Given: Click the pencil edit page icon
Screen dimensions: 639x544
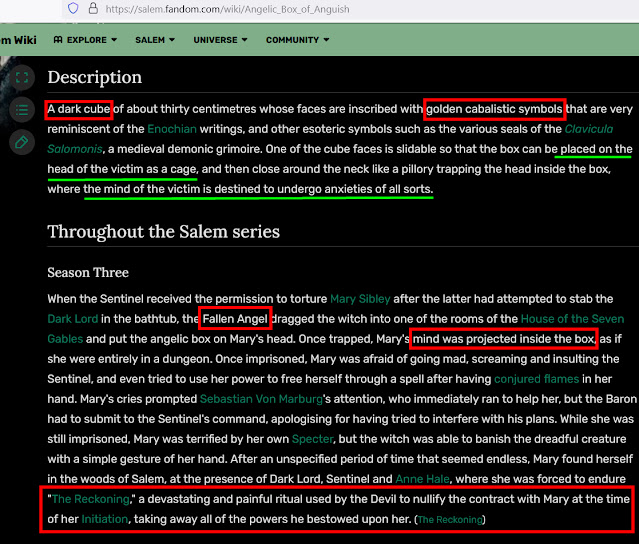Looking at the screenshot, I should pos(22,142).
